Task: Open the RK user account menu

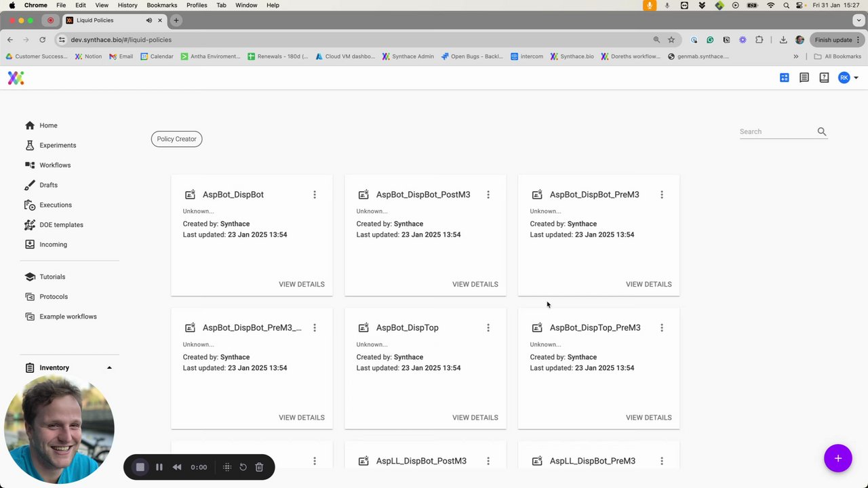Action: [x=848, y=78]
